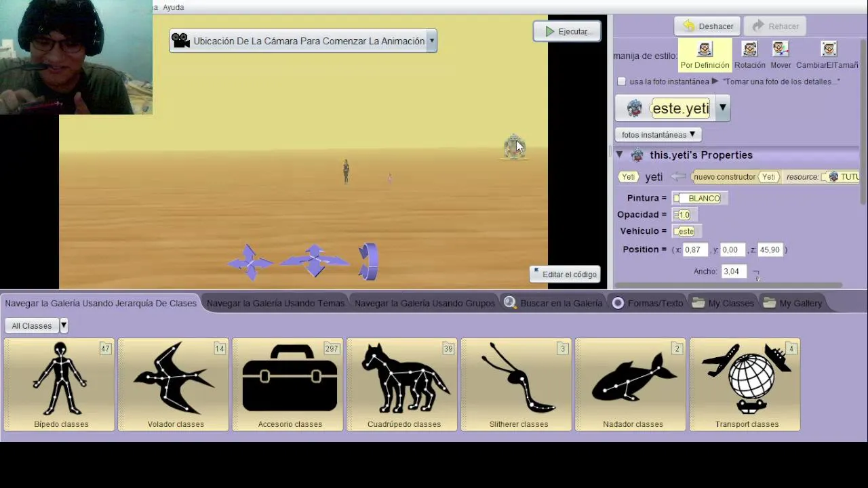868x488 pixels.
Task: Click the movie camera icon in camera selector
Action: point(180,41)
